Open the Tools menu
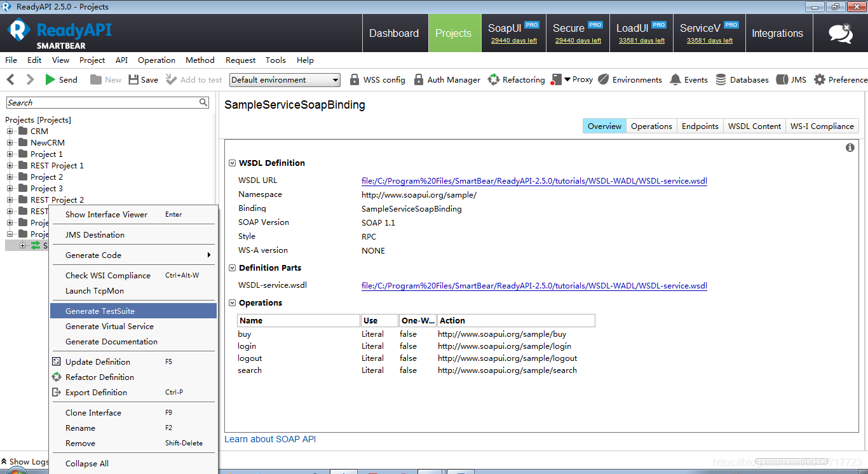The image size is (868, 474). (x=276, y=60)
